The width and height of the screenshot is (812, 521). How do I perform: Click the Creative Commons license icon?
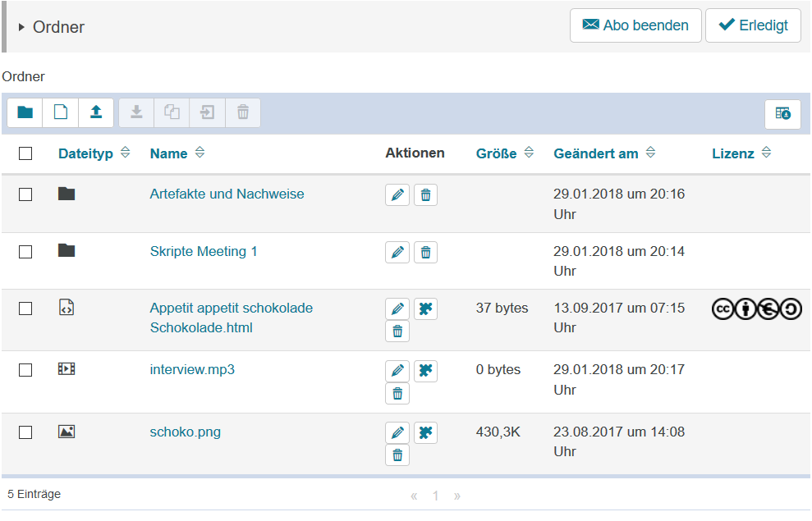click(756, 309)
